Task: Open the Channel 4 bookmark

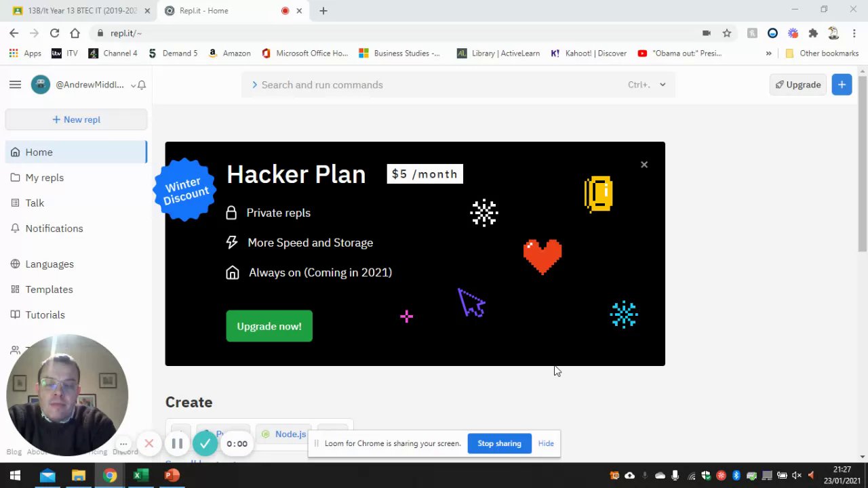Action: tap(113, 53)
